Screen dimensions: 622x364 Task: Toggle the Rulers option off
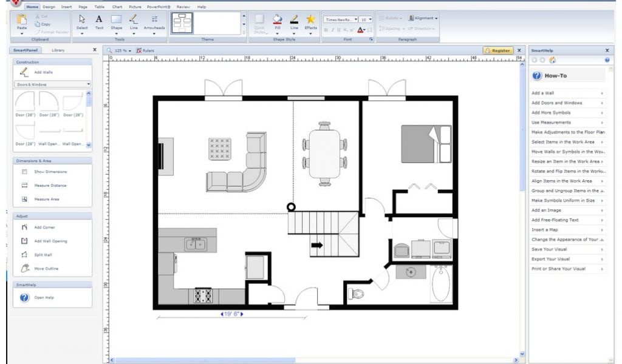pos(145,50)
